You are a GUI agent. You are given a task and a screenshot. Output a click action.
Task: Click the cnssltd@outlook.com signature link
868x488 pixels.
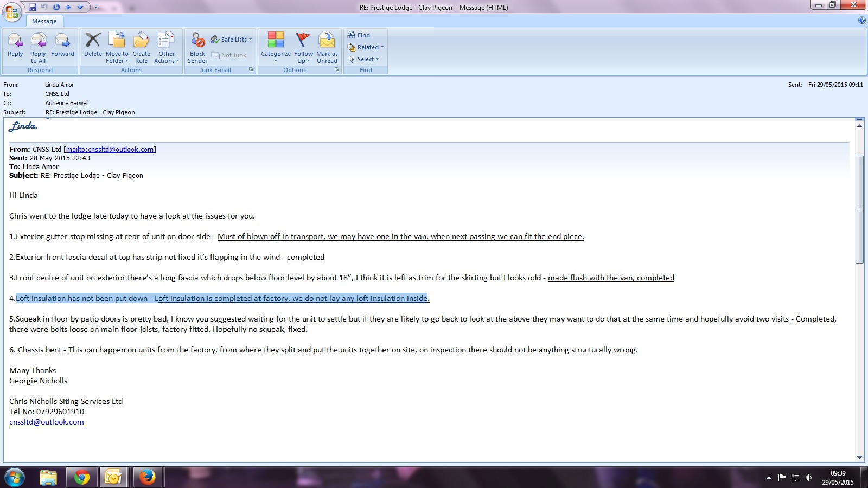pyautogui.click(x=47, y=422)
